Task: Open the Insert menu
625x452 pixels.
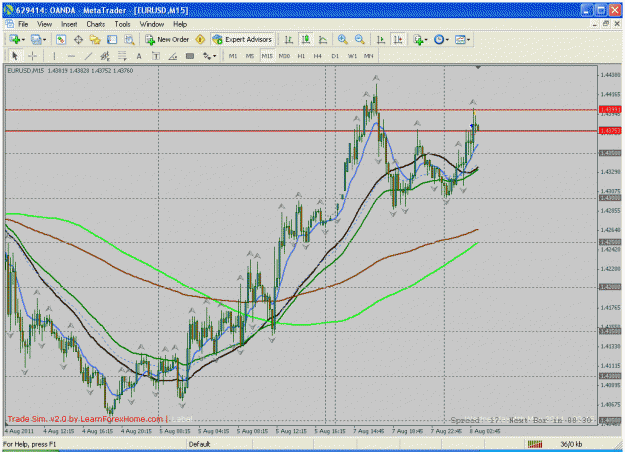Action: 69,24
